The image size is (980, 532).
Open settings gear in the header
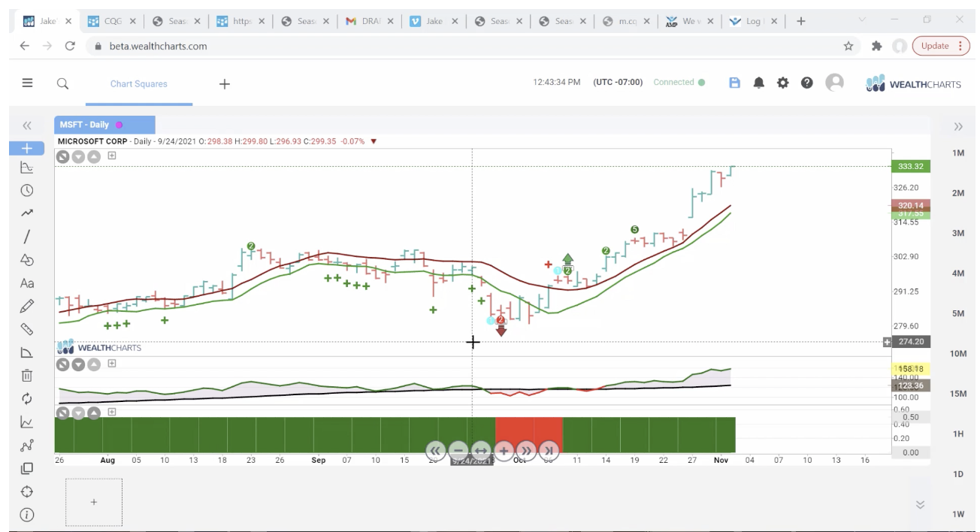(783, 83)
